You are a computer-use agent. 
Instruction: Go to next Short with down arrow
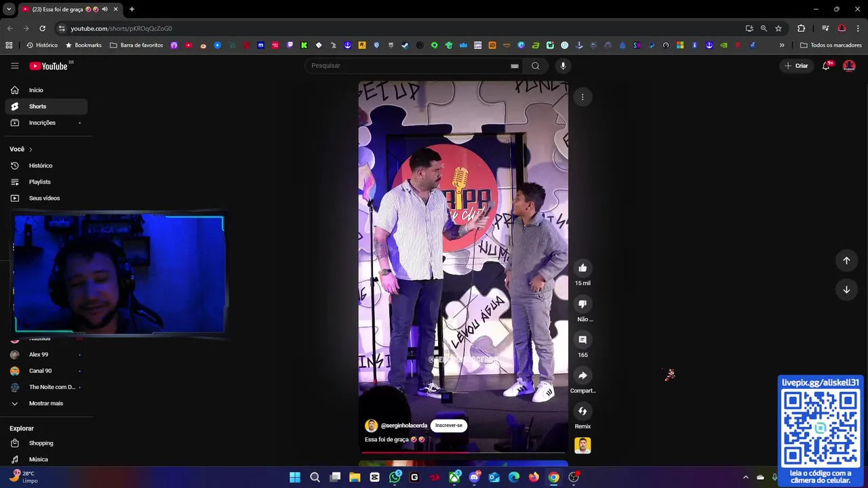tap(846, 289)
